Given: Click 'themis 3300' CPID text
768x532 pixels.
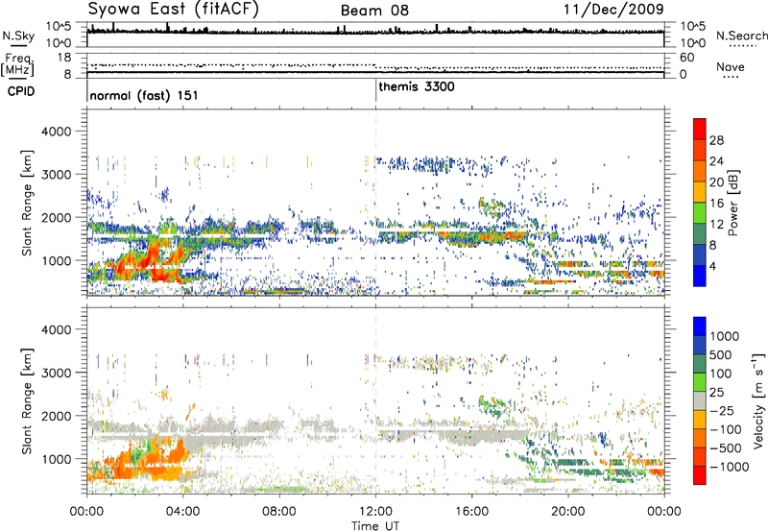Looking at the screenshot, I should pyautogui.click(x=417, y=86).
